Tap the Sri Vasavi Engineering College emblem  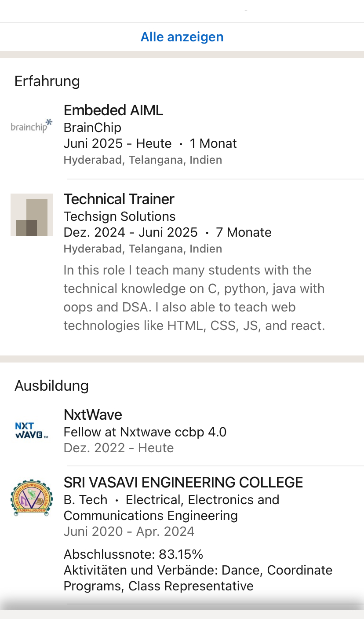tap(32, 498)
